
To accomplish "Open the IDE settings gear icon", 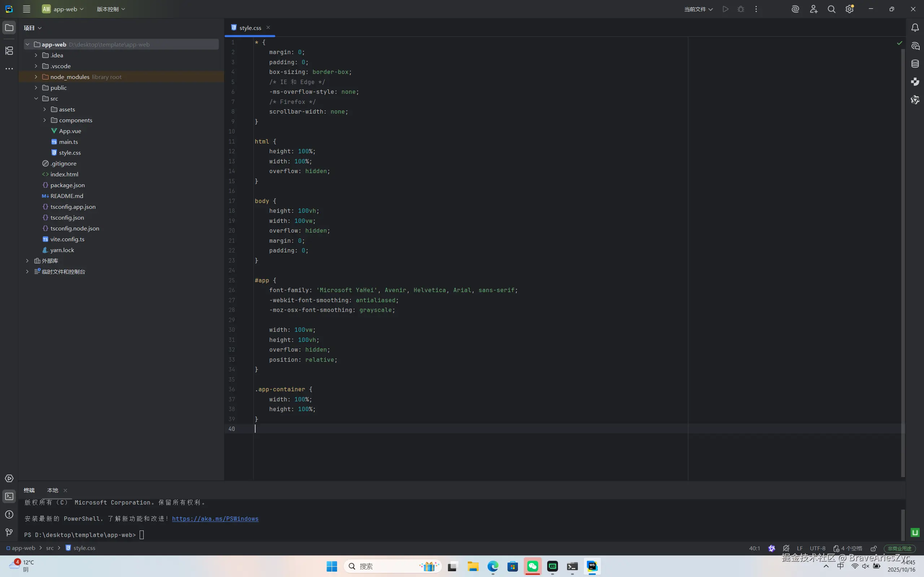I will point(849,9).
